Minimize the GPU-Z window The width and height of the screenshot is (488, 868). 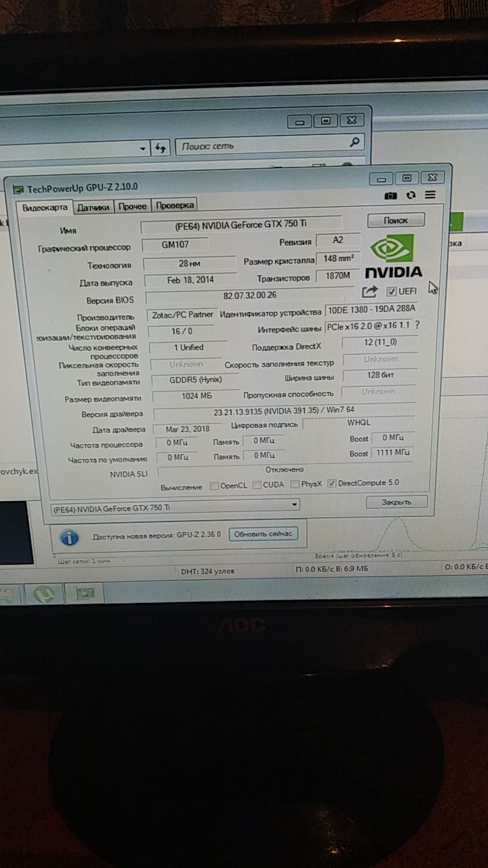click(x=382, y=179)
